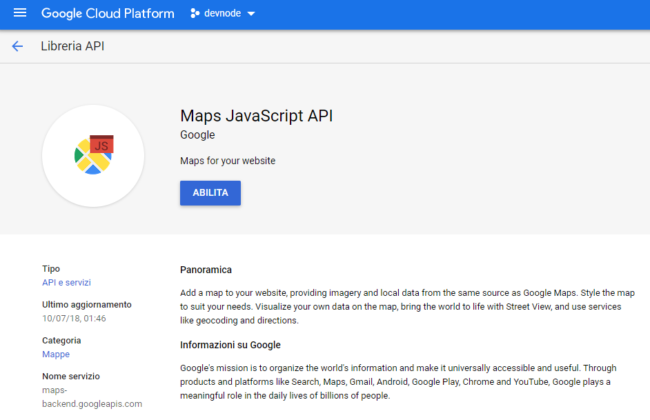650x420 pixels.
Task: Click the devnode project icon
Action: [x=194, y=13]
